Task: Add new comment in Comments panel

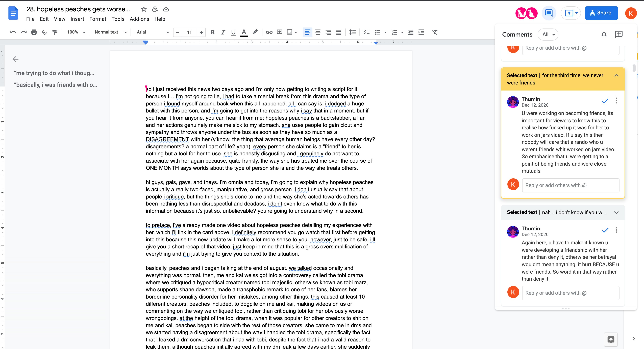Action: tap(619, 34)
